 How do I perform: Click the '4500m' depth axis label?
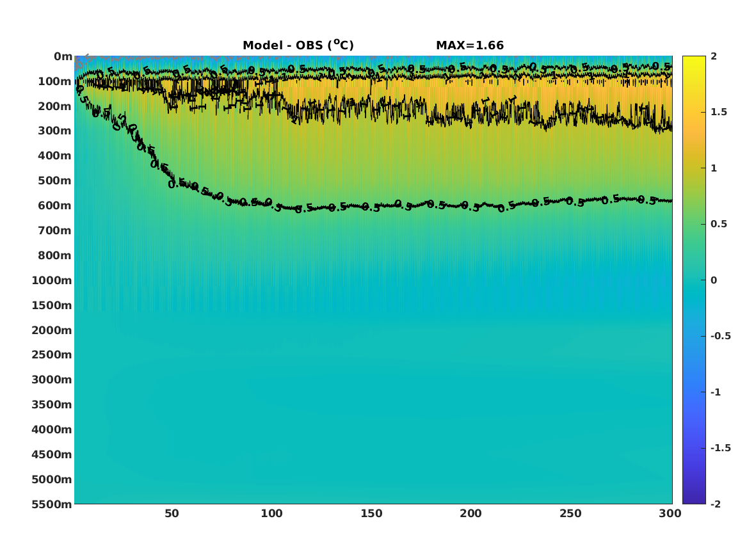(x=52, y=454)
